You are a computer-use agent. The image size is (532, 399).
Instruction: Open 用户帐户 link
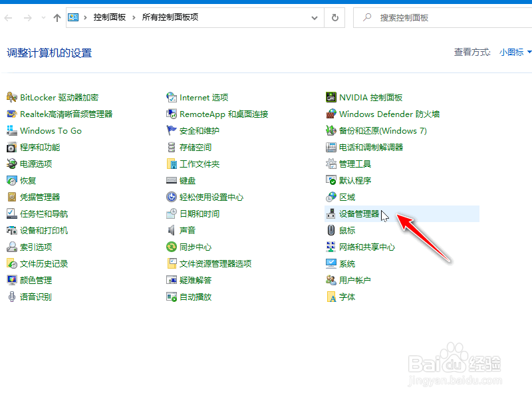coord(355,280)
